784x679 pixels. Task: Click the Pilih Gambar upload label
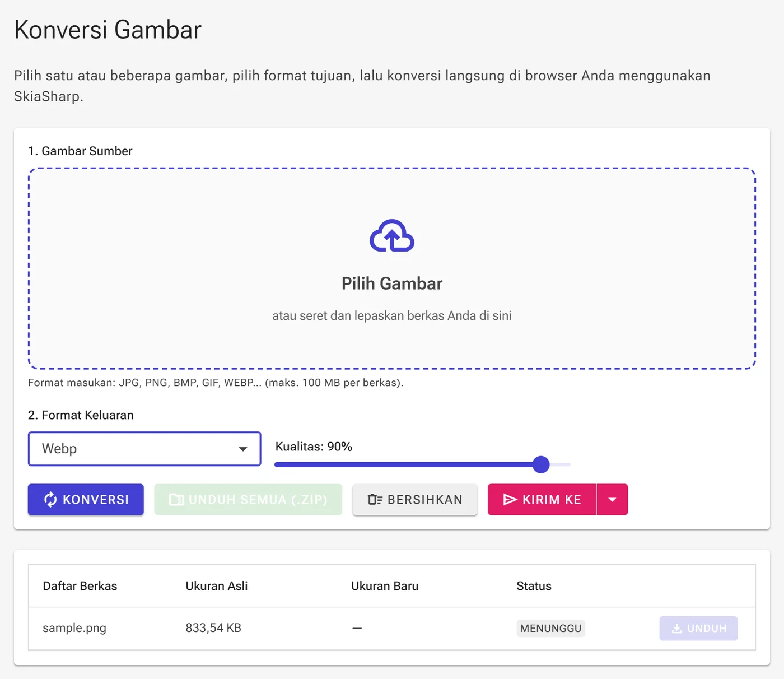pyautogui.click(x=392, y=283)
